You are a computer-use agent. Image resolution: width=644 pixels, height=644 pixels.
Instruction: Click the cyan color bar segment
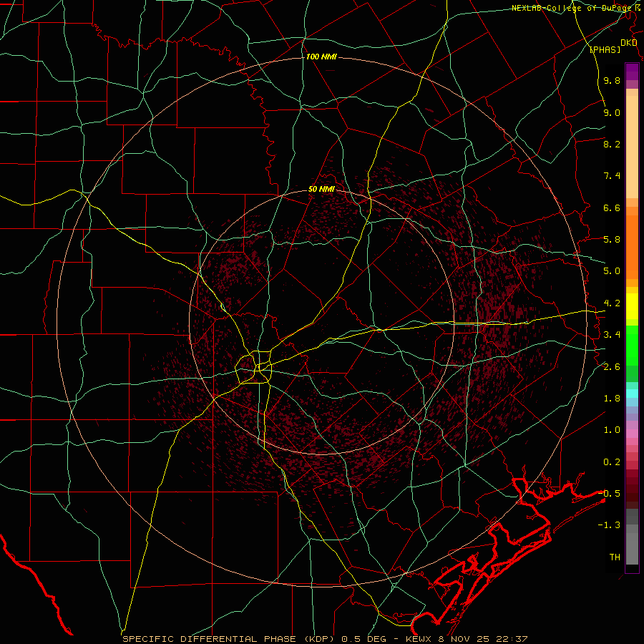[632, 394]
